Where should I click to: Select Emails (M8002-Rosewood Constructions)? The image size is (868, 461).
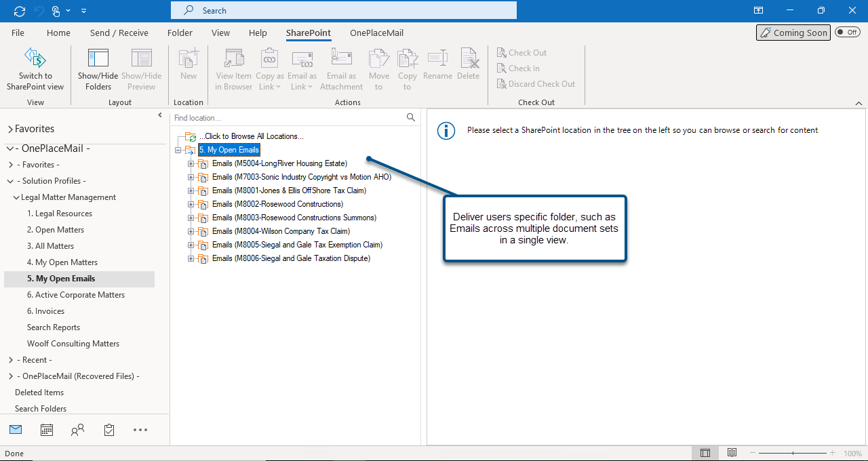277,204
